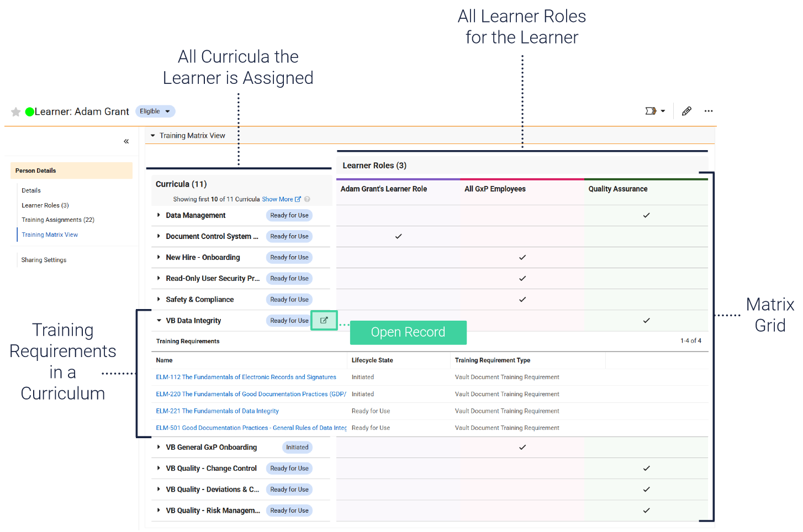Open ELM-221 Fundamentals of Data Integrity link
Image resolution: width=803 pixels, height=532 pixels.
pyautogui.click(x=217, y=411)
